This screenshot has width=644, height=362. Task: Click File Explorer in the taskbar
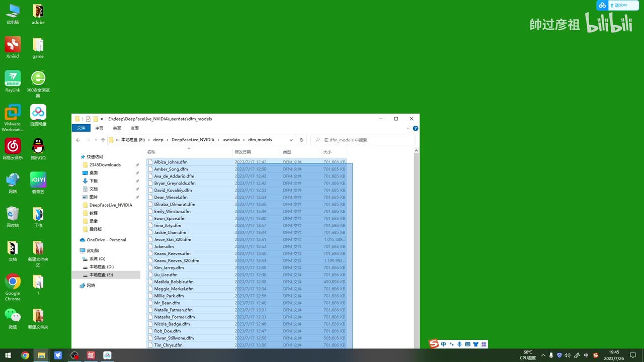pos(41,355)
